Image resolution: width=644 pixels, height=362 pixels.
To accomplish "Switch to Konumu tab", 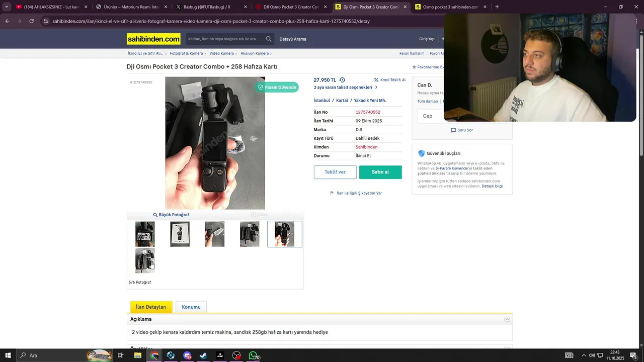I will (191, 307).
